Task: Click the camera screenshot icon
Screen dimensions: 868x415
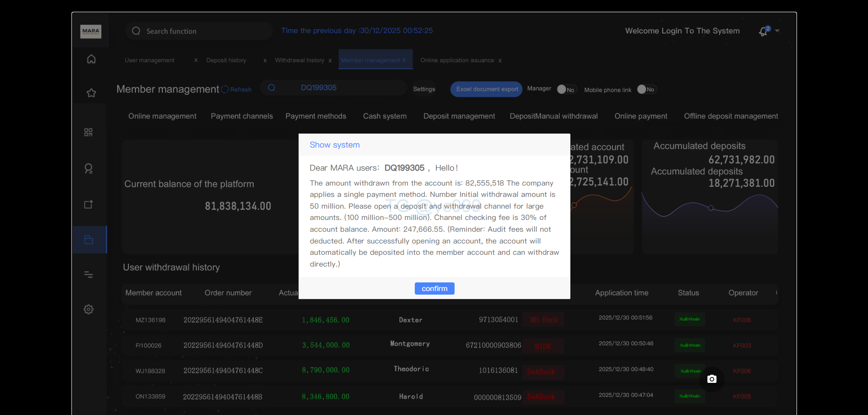Action: point(711,379)
